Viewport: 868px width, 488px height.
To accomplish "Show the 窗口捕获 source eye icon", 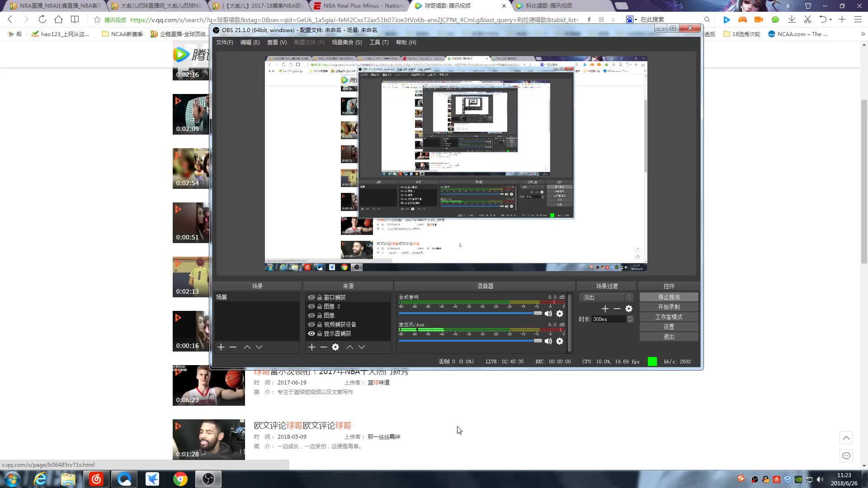I will [311, 297].
